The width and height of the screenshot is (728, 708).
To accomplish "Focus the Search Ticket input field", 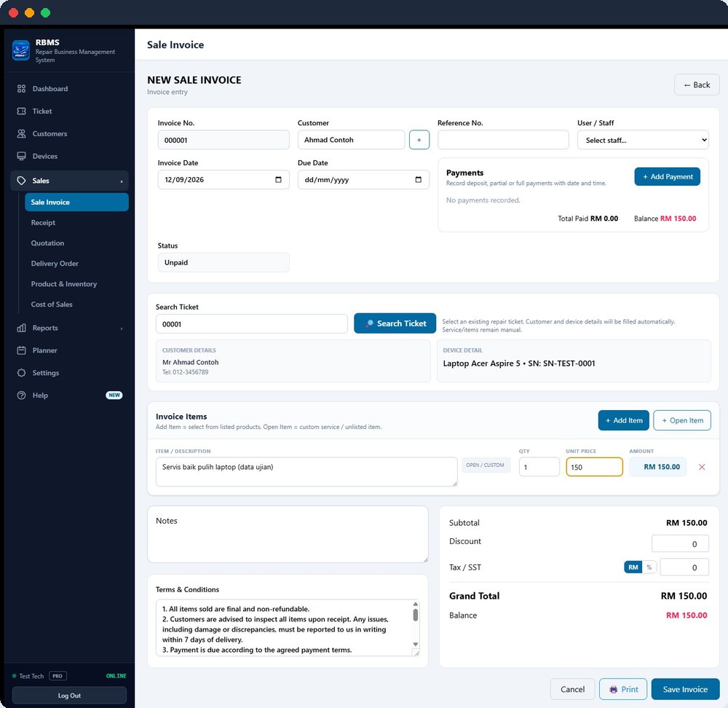I will 251,324.
